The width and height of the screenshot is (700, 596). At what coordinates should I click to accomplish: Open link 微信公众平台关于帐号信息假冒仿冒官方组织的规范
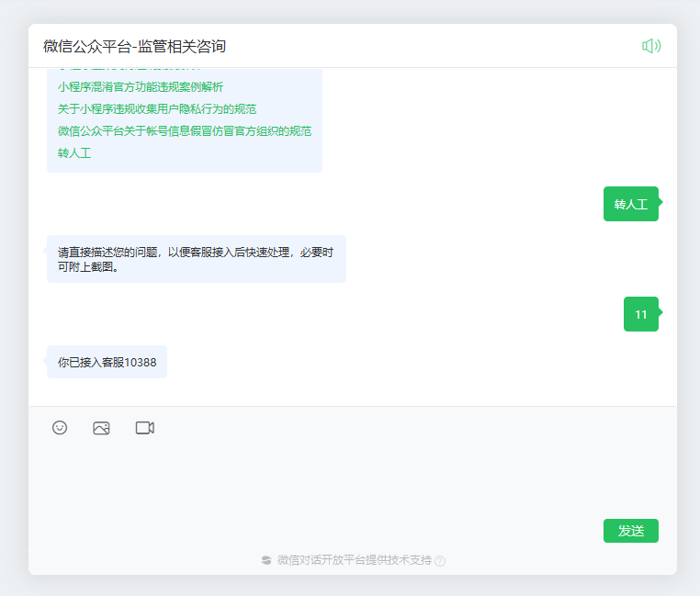[x=185, y=131]
